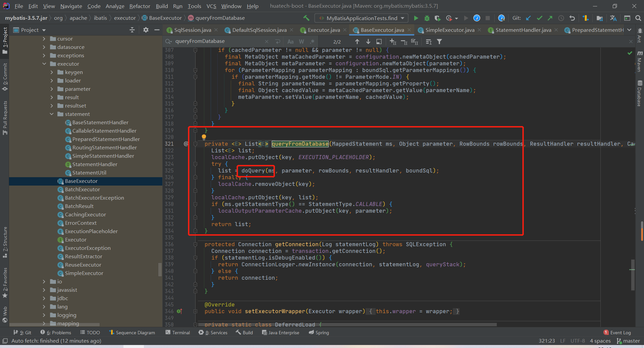Click the editor vertical scrollbar thumb
This screenshot has width=644, height=348.
[633, 275]
